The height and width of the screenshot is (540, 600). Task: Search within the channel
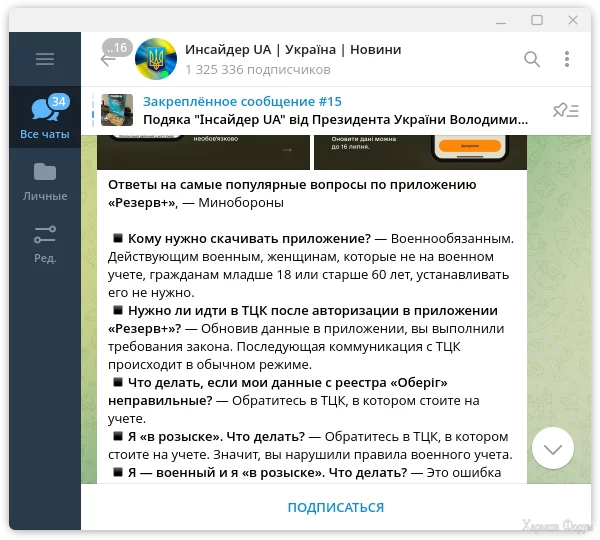pos(532,59)
